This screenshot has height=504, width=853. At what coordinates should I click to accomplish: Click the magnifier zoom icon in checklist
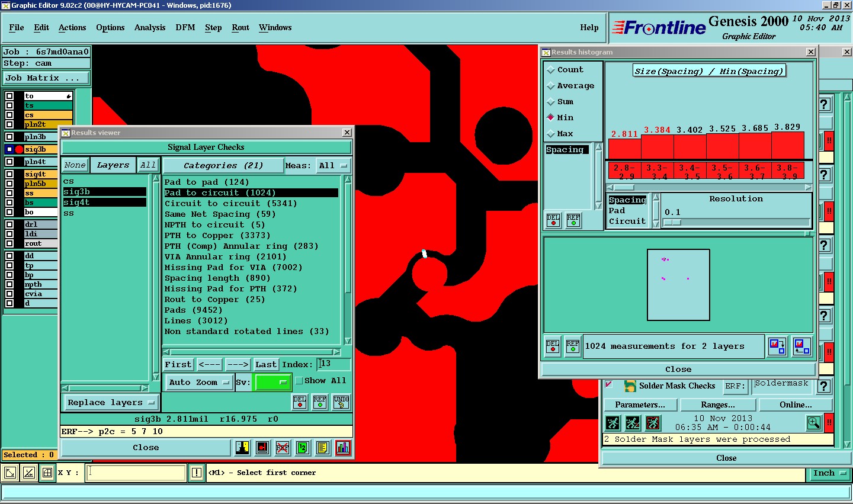[814, 423]
